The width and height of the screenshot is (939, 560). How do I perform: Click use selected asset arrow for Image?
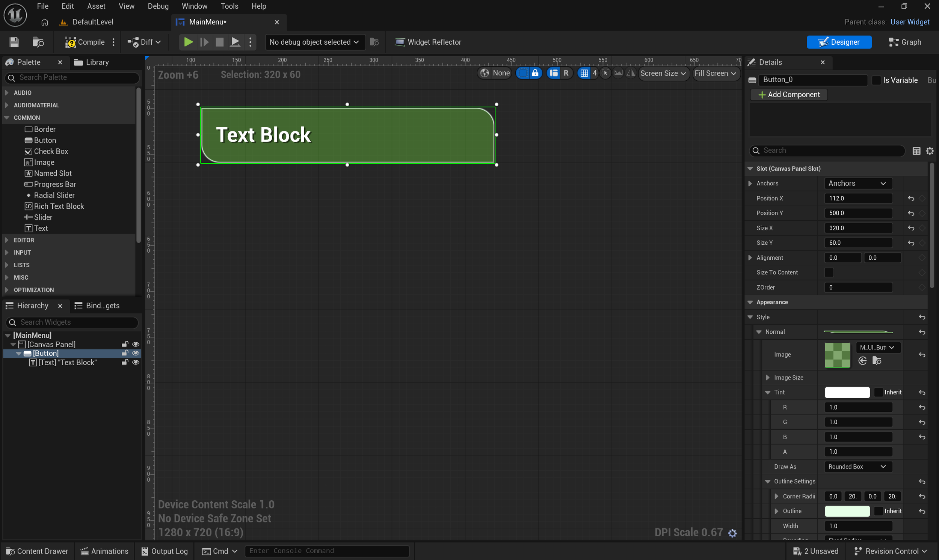point(862,361)
